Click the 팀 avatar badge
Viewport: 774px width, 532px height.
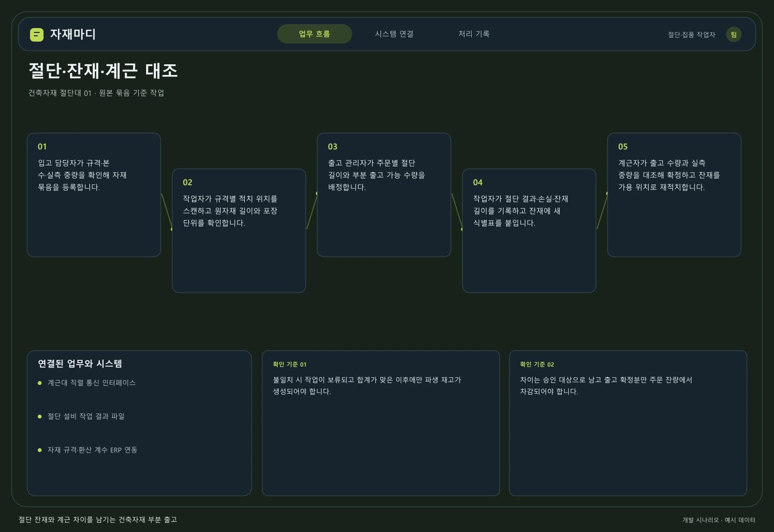[733, 34]
